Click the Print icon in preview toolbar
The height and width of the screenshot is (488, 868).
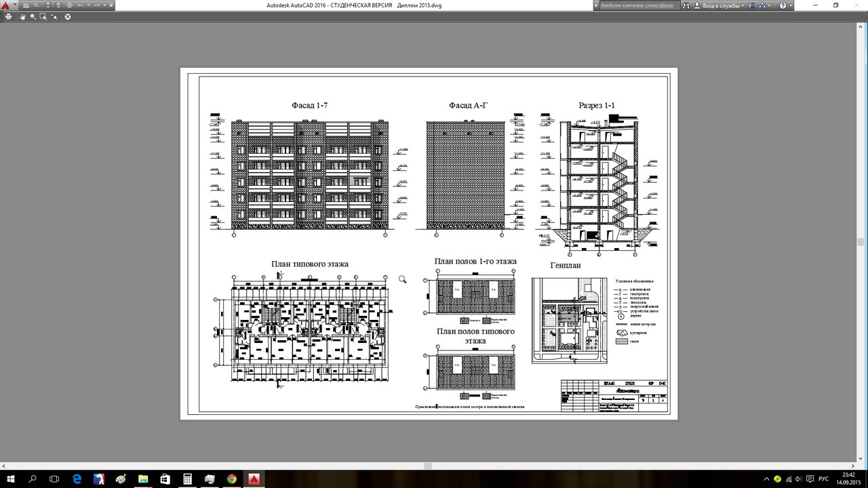[x=7, y=16]
